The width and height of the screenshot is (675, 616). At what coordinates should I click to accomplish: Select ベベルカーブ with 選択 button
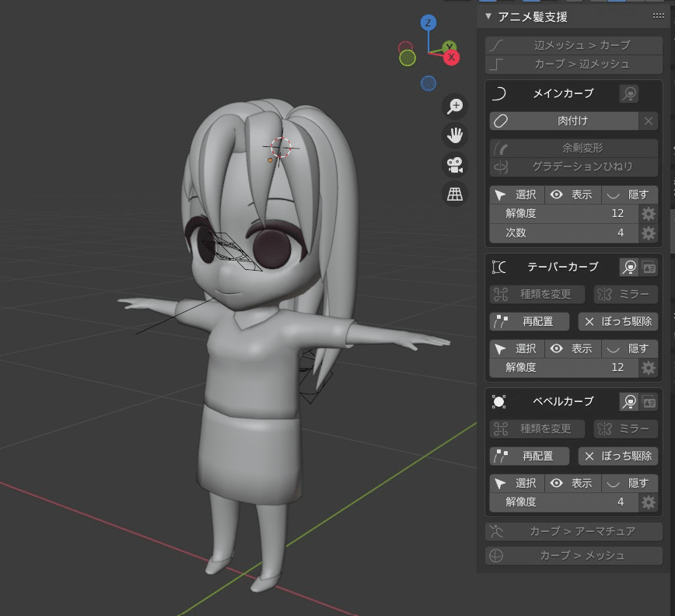point(517,484)
